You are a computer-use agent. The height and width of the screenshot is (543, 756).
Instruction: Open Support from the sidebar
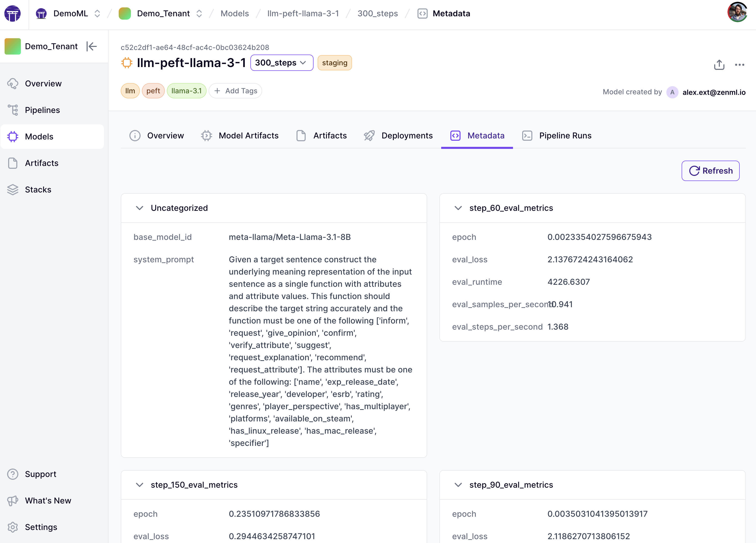(x=40, y=474)
